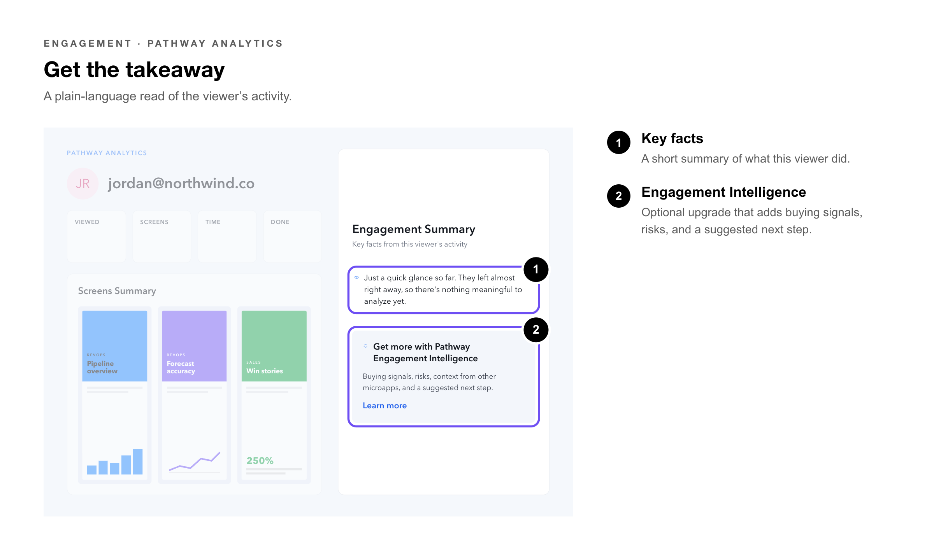Image resolution: width=934 pixels, height=560 pixels.
Task: Click 'A plain-language read of the viewer's activity'
Action: click(168, 96)
